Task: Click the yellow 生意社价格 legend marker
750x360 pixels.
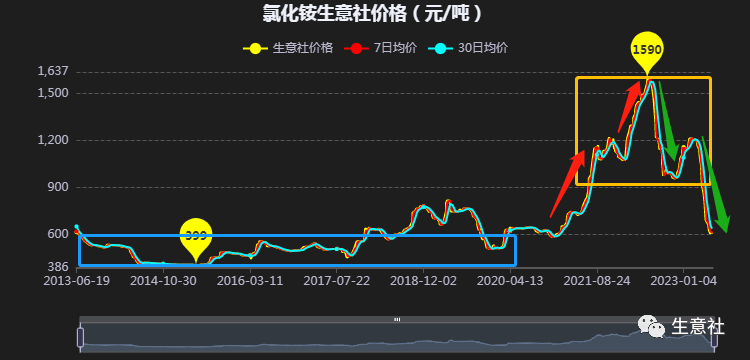Action: pos(255,48)
